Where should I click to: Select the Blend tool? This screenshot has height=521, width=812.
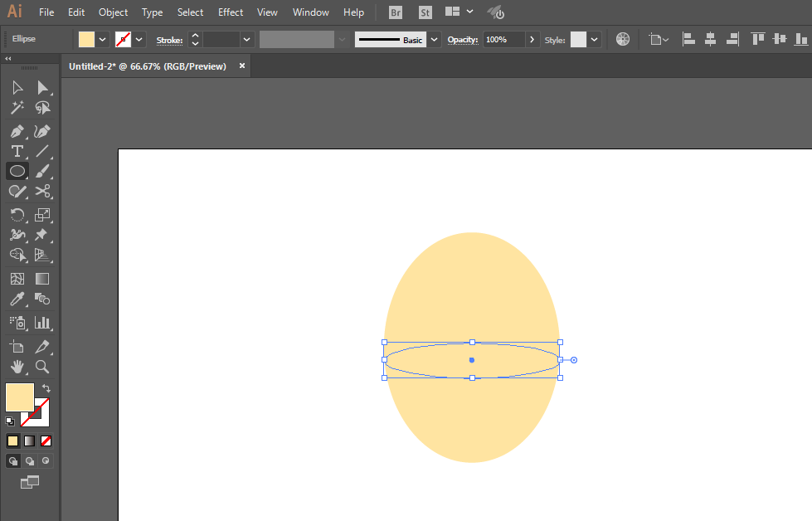pos(42,299)
